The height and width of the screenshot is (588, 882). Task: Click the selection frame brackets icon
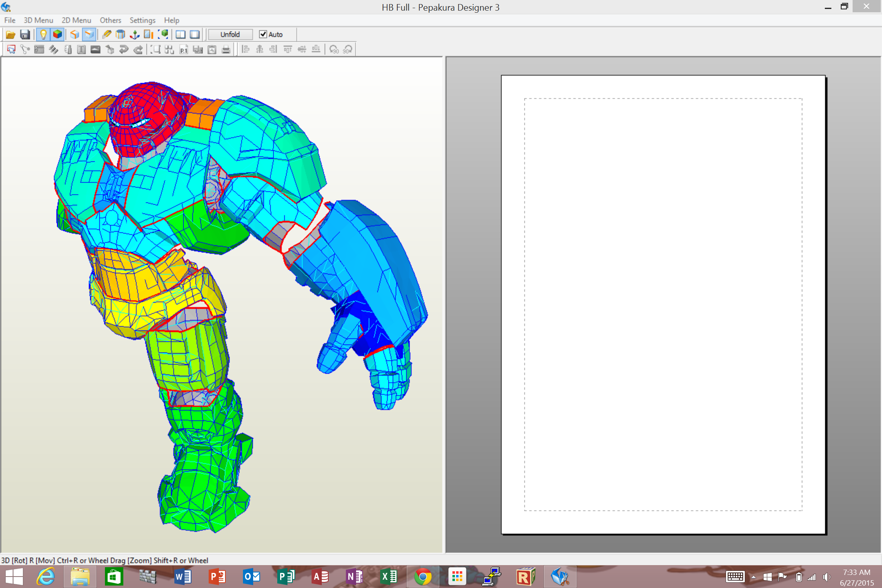(155, 49)
